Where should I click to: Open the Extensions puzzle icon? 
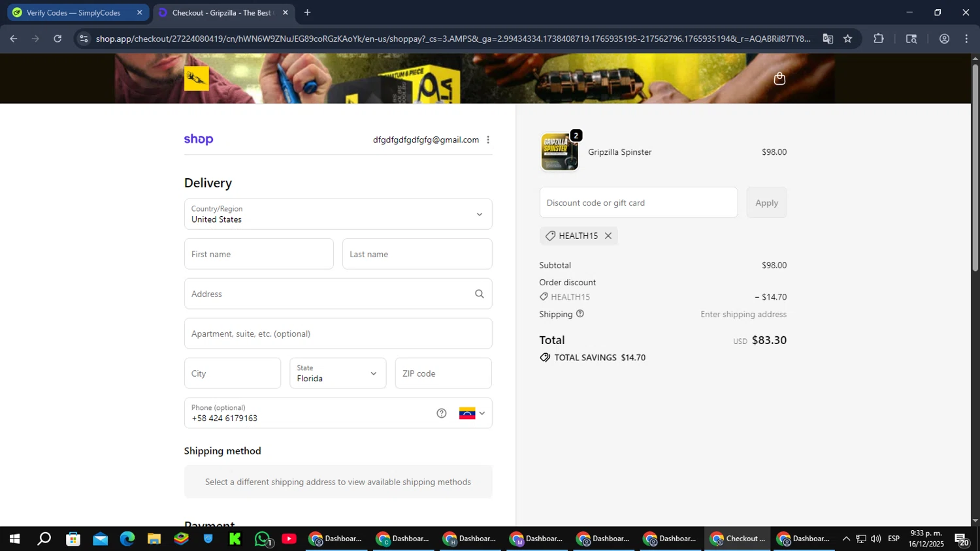879,39
